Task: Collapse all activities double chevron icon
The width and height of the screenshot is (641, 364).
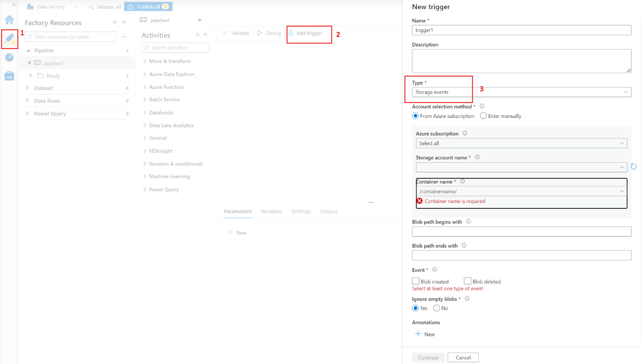Action: point(197,35)
